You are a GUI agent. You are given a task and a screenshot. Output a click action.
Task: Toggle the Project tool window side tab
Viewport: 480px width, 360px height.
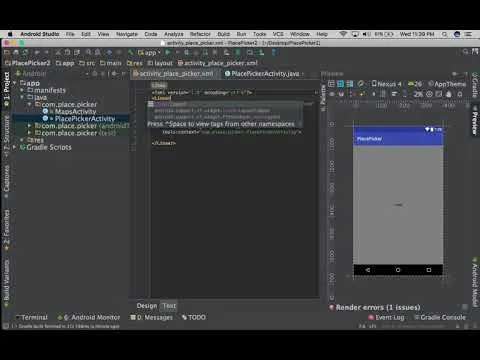click(6, 89)
